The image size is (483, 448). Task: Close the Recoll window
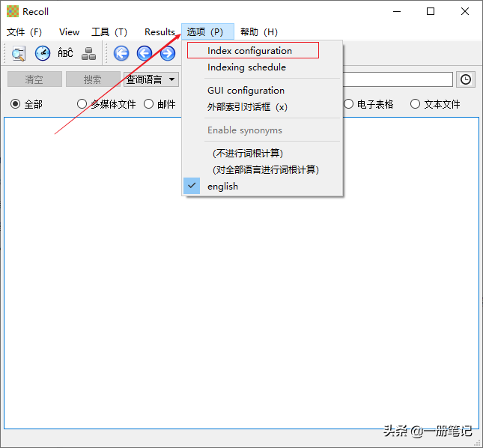click(x=464, y=12)
